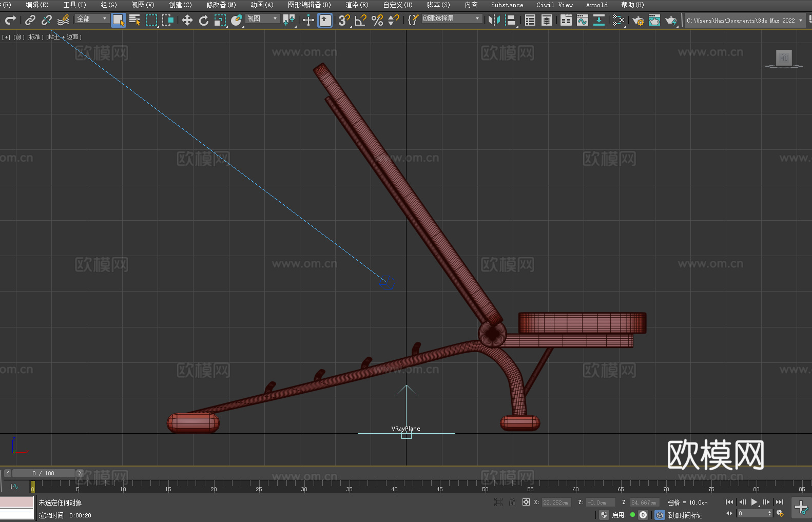
Task: Toggle Window/Crossing selection mode
Action: [x=168, y=20]
